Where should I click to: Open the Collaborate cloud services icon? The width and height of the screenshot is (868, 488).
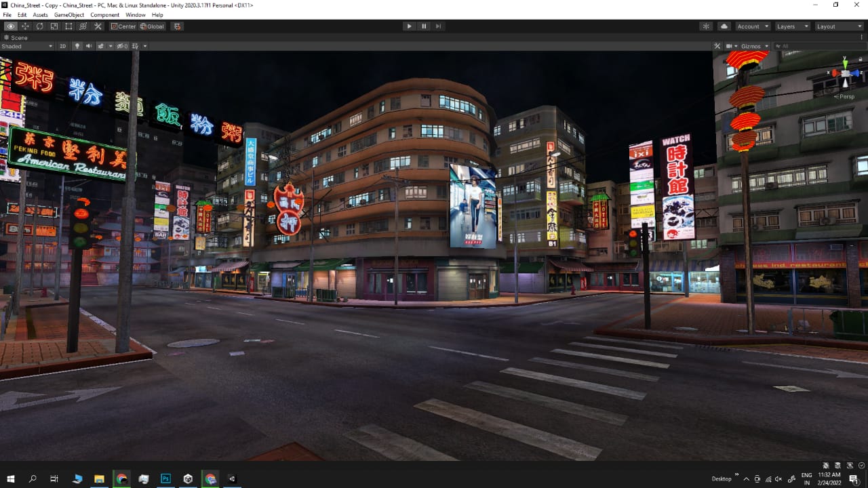click(x=724, y=26)
